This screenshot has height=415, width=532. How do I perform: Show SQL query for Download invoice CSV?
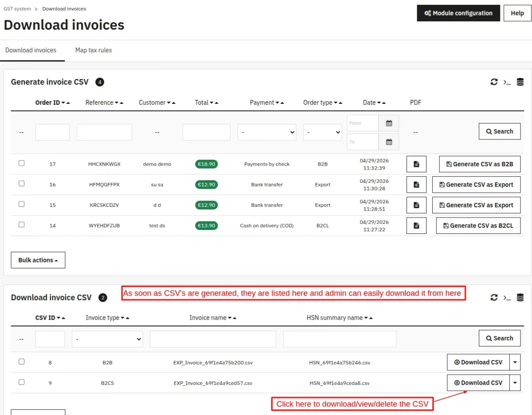(507, 297)
